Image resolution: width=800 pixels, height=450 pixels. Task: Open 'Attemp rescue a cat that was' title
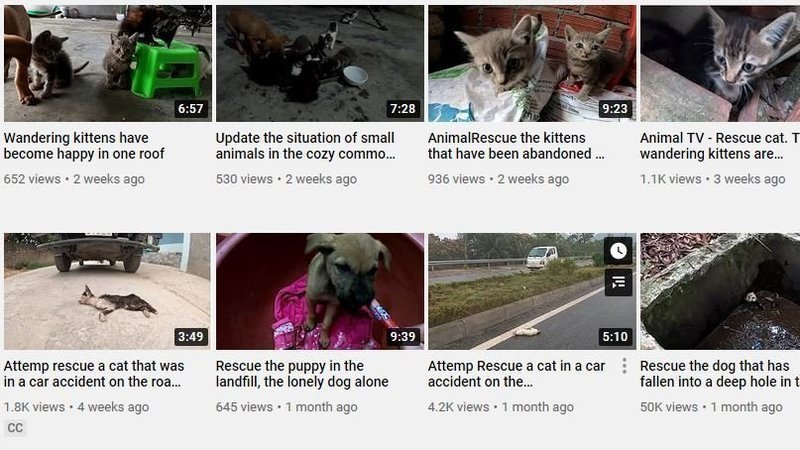pyautogui.click(x=94, y=374)
